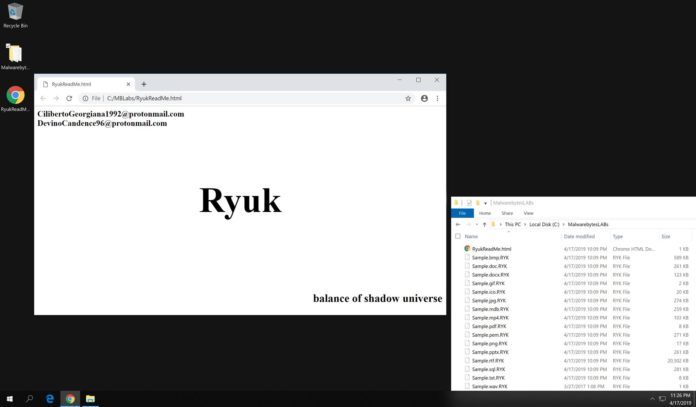Expand the chevron after 'Local Disk (C:)' breadcrumb
Viewport: 696px width, 407px height.
click(564, 225)
